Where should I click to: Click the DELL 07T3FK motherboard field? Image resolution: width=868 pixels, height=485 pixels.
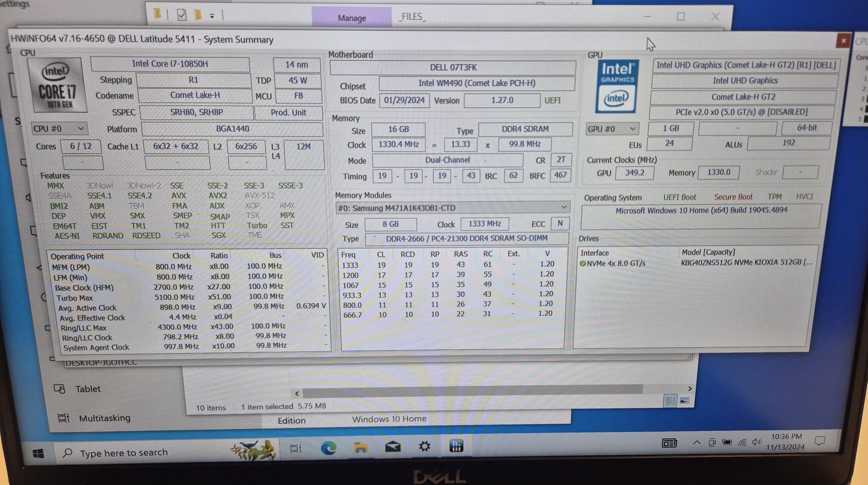pyautogui.click(x=453, y=67)
